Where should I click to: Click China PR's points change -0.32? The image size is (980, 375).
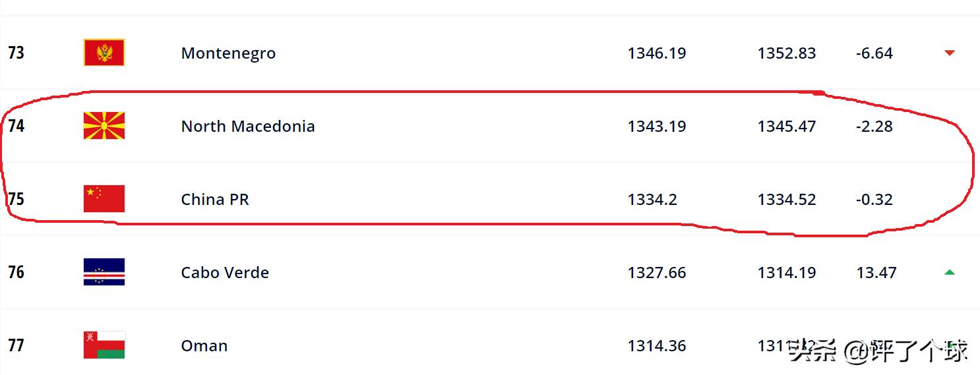pos(874,200)
